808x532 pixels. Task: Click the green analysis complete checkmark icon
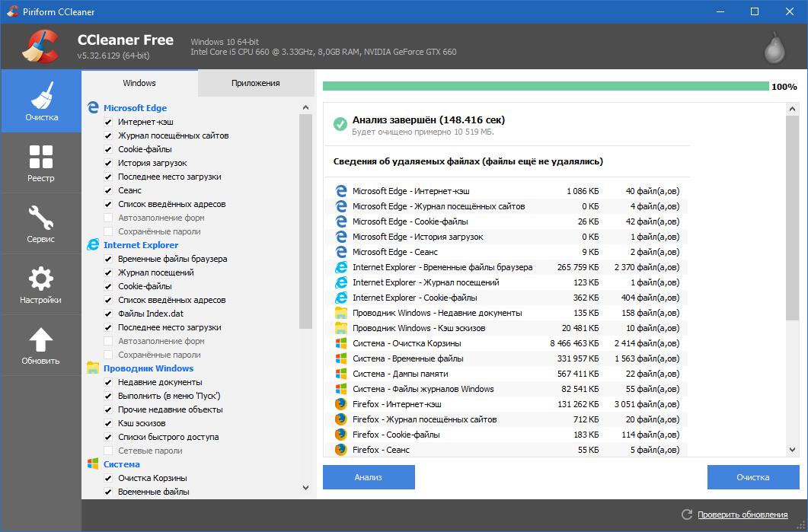[340, 124]
